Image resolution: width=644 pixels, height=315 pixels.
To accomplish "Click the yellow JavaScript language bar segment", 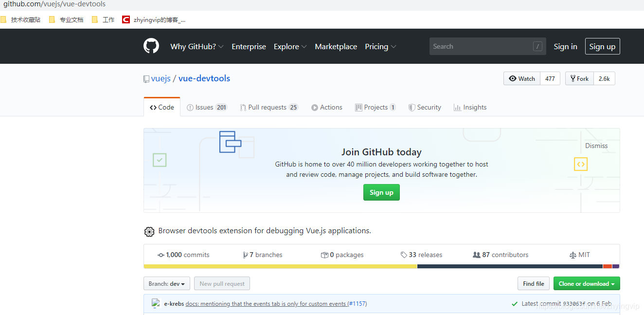I will click(280, 266).
